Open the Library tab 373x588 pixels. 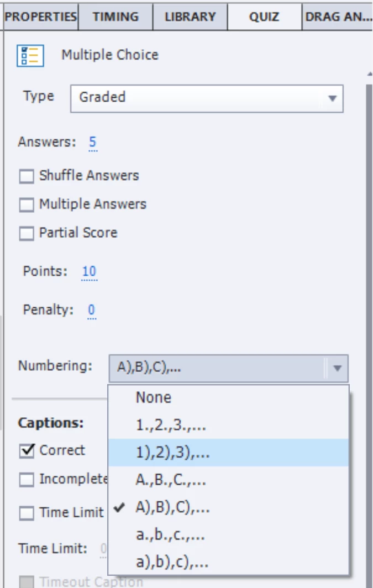(x=190, y=17)
